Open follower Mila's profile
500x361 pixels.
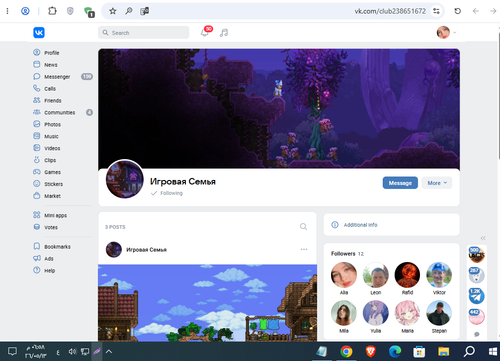click(344, 313)
